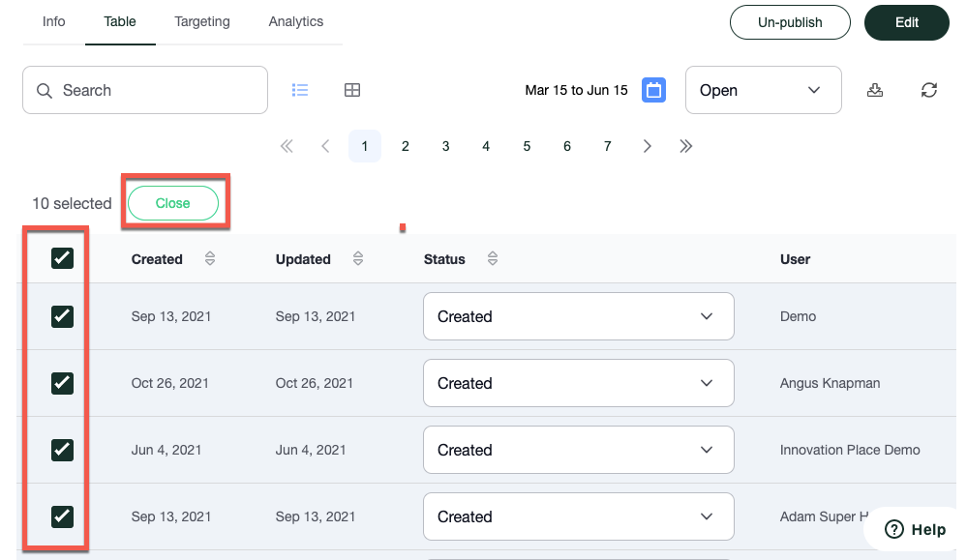Uncheck the Innovation Place Demo row checkbox

click(62, 450)
